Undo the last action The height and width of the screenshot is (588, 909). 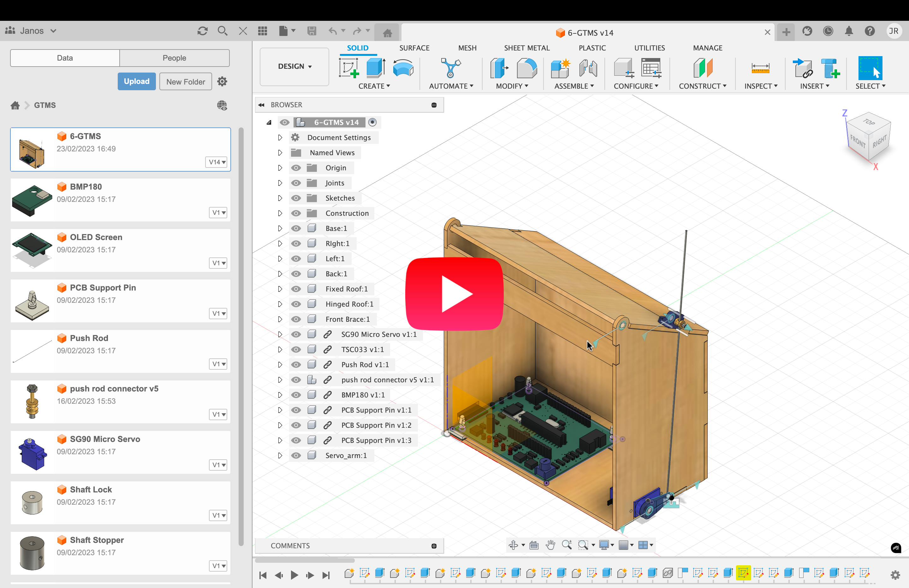click(x=333, y=31)
